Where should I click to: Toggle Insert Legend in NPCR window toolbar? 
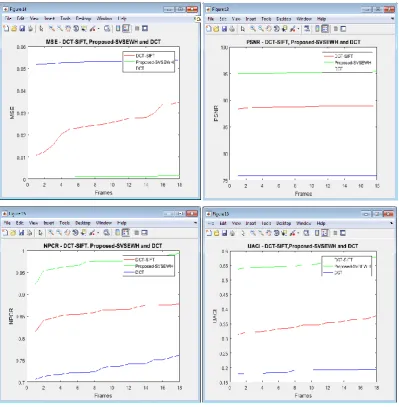[125, 233]
